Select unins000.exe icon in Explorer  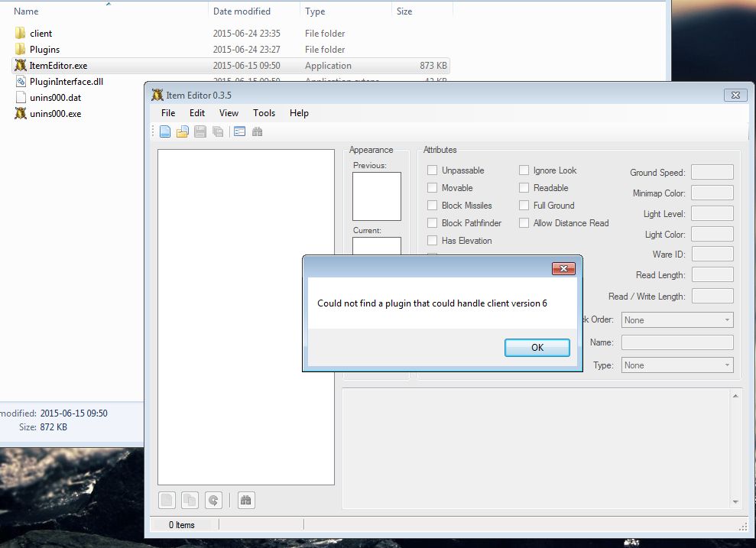click(20, 113)
